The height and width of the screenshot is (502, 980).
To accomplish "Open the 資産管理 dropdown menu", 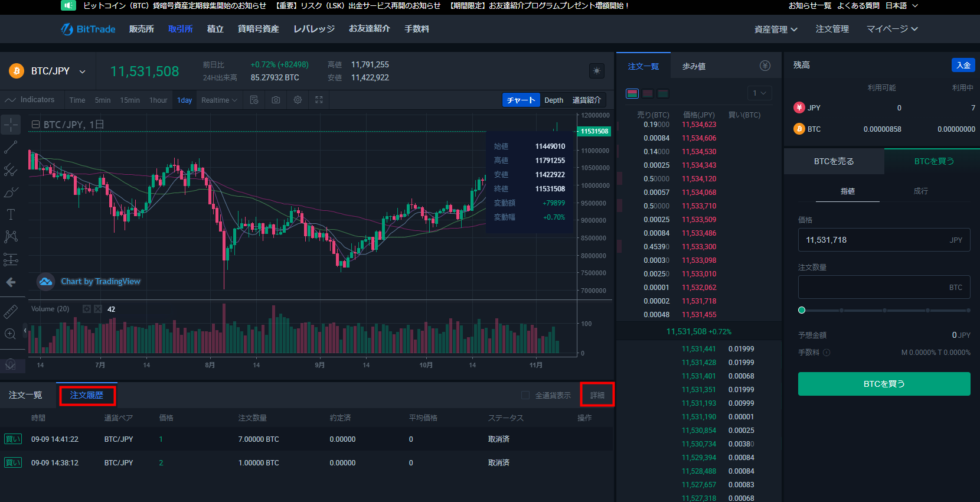I will tap(776, 29).
